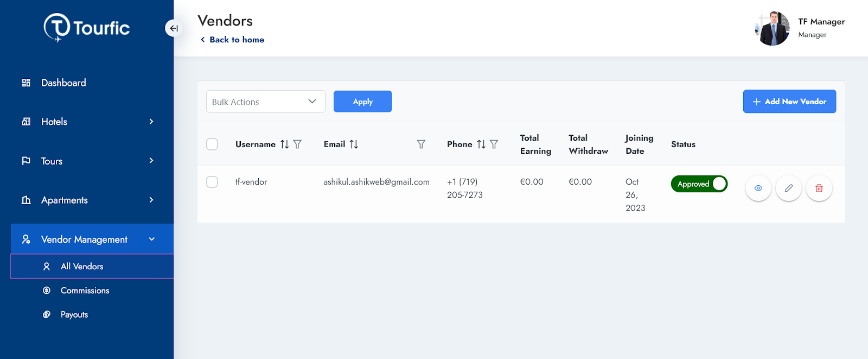Image resolution: width=868 pixels, height=359 pixels.
Task: Delete tf-vendor using the trash icon
Action: point(819,188)
